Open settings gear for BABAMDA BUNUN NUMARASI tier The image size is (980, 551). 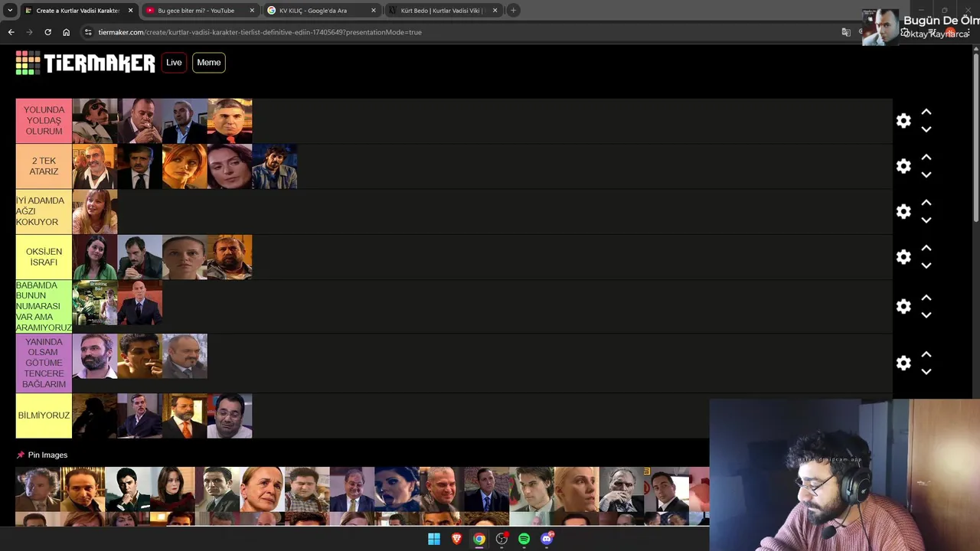point(903,306)
